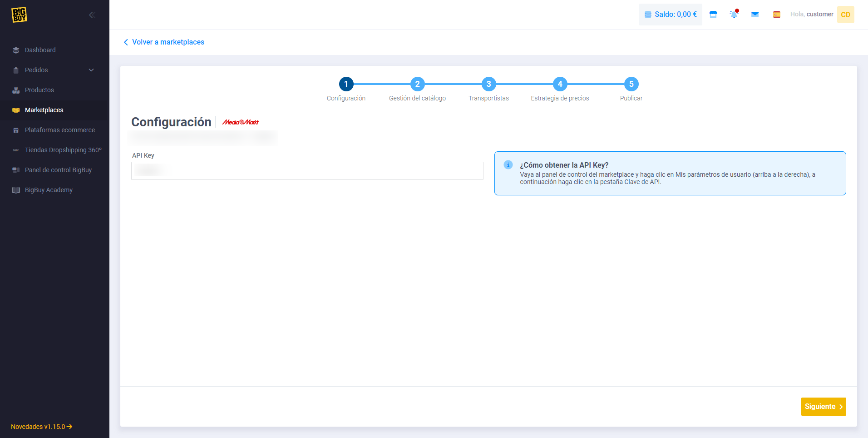Expand the Pedidos submenu arrow
Viewport: 868px width, 438px height.
pos(91,70)
